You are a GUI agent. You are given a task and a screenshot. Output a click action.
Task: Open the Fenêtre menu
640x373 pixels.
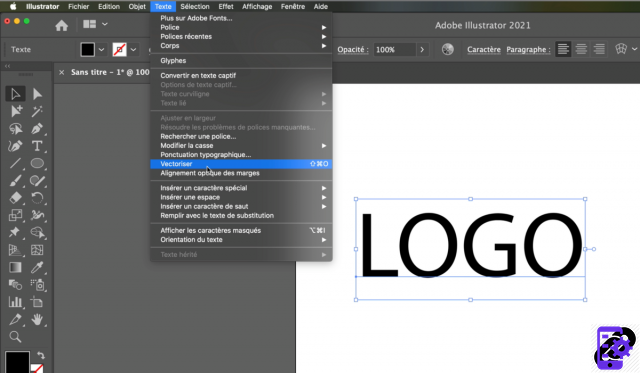(293, 7)
